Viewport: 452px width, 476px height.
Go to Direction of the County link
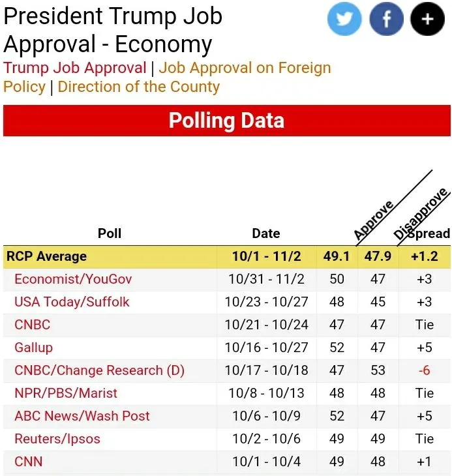(138, 87)
